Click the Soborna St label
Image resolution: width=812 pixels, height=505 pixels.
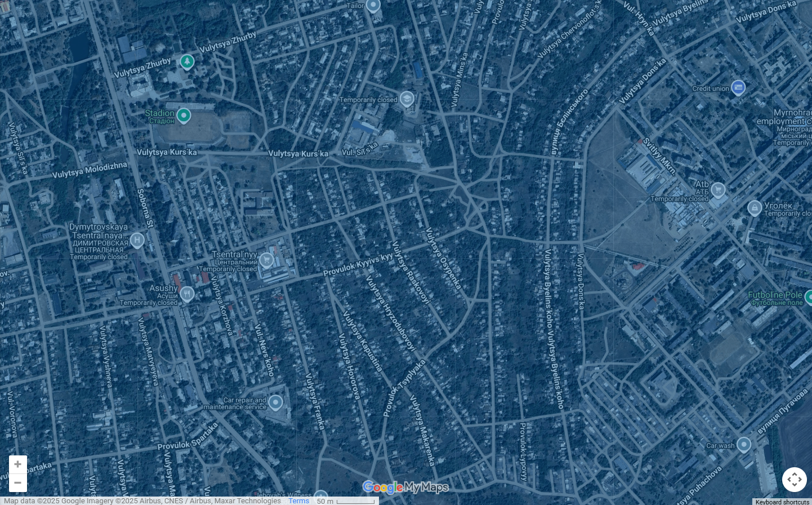tap(145, 208)
